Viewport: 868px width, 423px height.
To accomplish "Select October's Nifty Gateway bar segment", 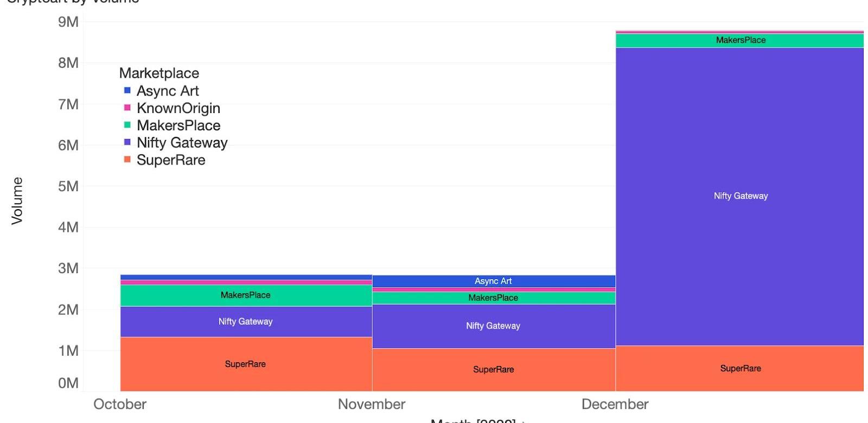I will 246,321.
